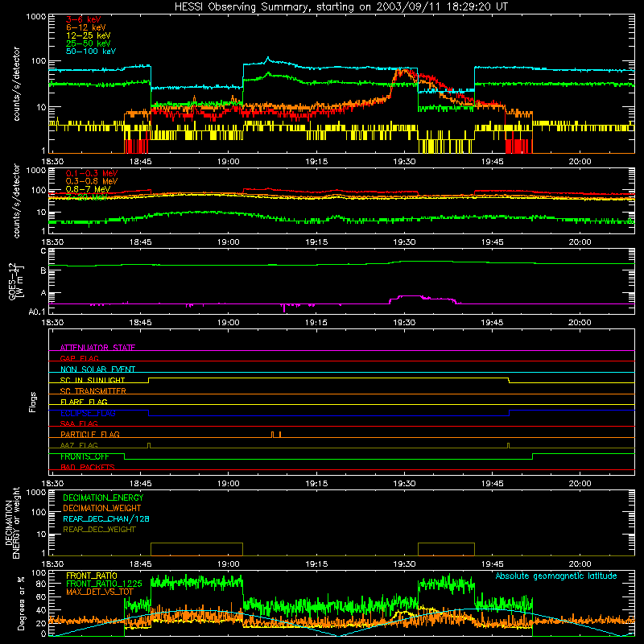
Task: Click the 19:30 tick label under the MeV panel
Action: coord(404,242)
